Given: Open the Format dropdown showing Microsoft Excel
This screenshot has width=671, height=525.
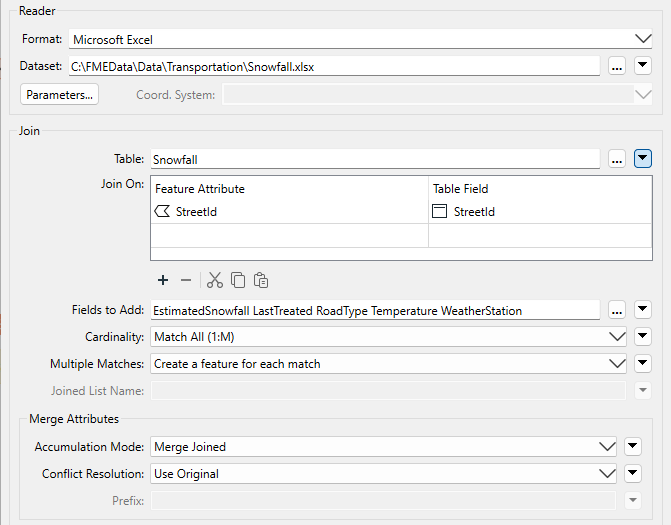Looking at the screenshot, I should pos(360,39).
